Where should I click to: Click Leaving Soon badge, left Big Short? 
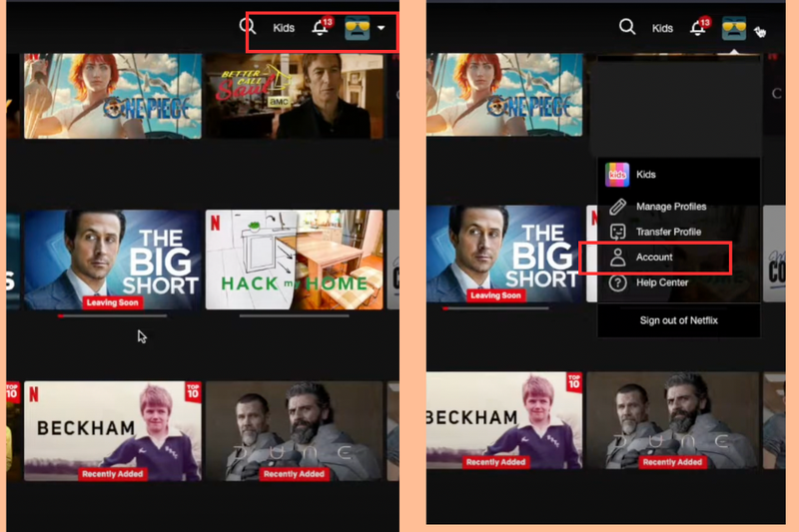tap(113, 302)
